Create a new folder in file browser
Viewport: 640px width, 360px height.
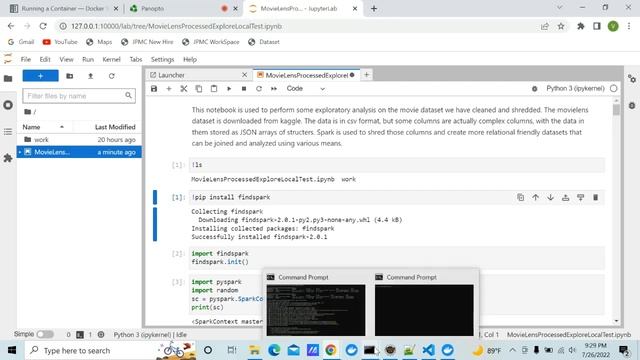tap(70, 76)
